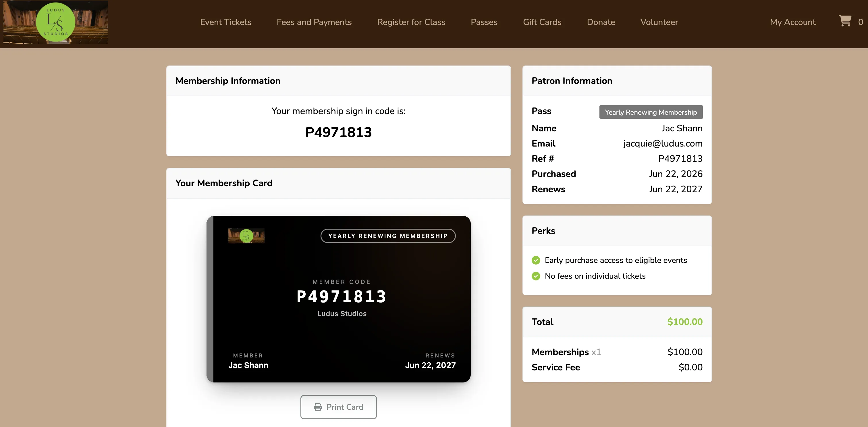The image size is (868, 427).
Task: Click the Membership Information heading
Action: point(228,81)
